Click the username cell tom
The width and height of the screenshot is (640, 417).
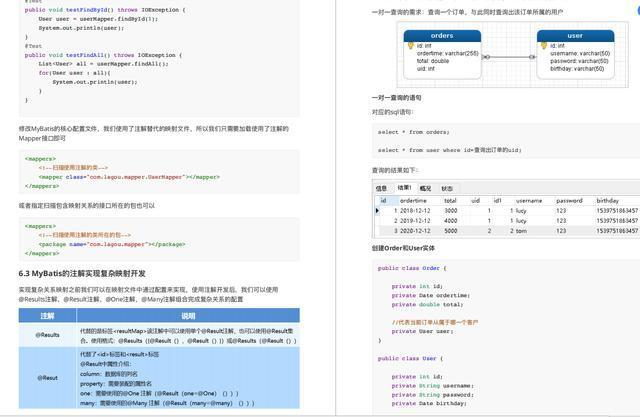[521, 231]
